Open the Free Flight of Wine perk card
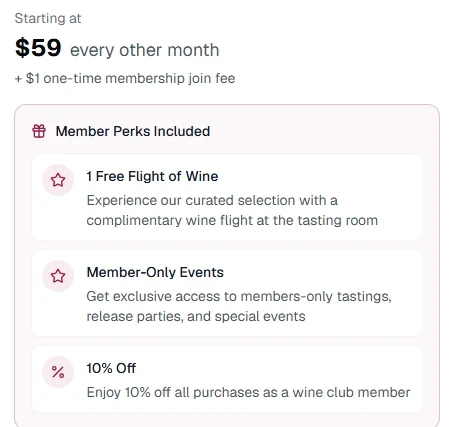Screen dimensions: 452x427 point(227,197)
